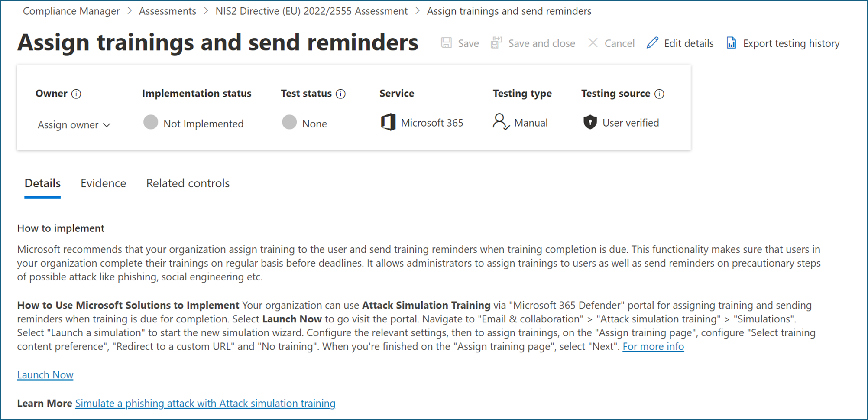The height and width of the screenshot is (420, 868).
Task: Select the Details tab
Action: pyautogui.click(x=42, y=183)
